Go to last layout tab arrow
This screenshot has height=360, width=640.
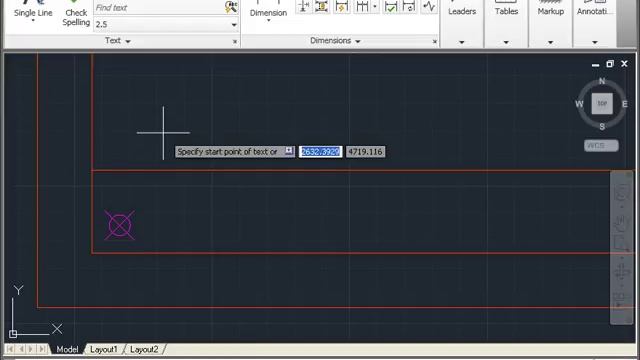[42, 349]
